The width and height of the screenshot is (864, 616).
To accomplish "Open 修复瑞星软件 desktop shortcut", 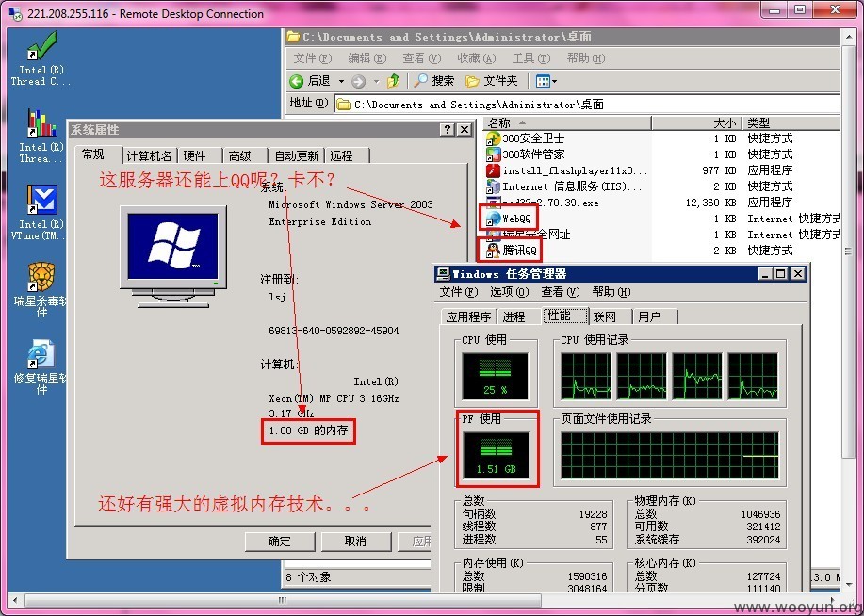I will tap(41, 366).
